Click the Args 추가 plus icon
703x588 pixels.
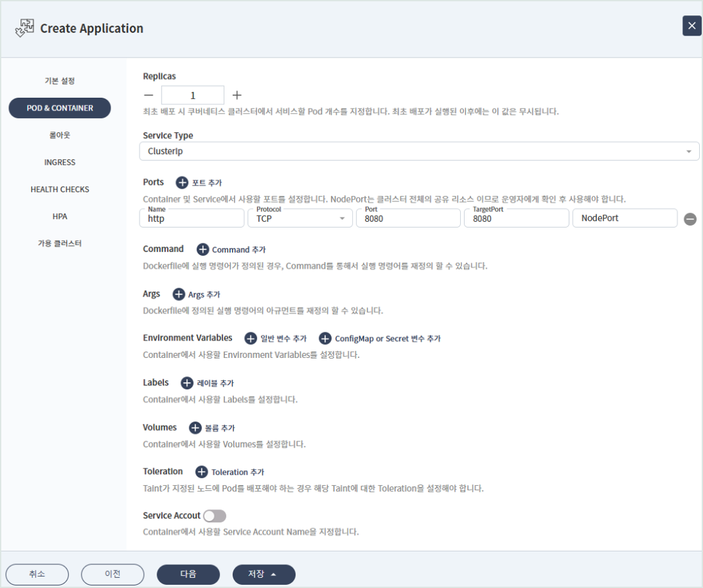[x=179, y=294]
